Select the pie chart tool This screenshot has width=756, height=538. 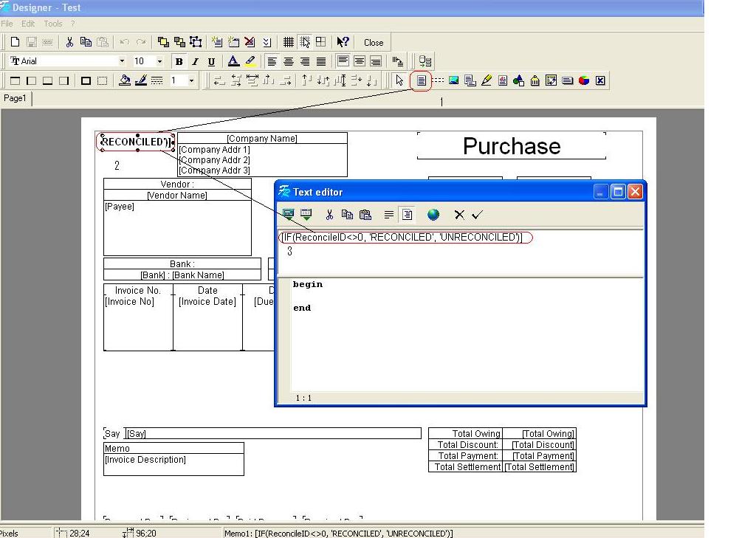coord(583,80)
